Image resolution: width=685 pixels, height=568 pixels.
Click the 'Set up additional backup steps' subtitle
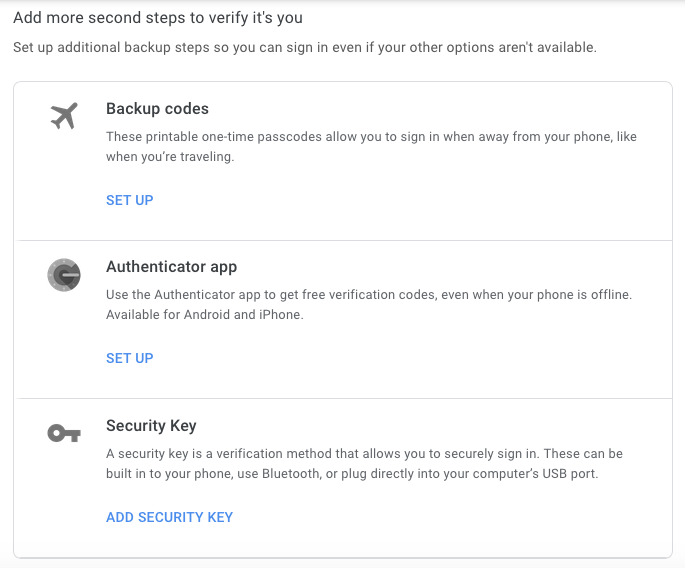click(304, 47)
